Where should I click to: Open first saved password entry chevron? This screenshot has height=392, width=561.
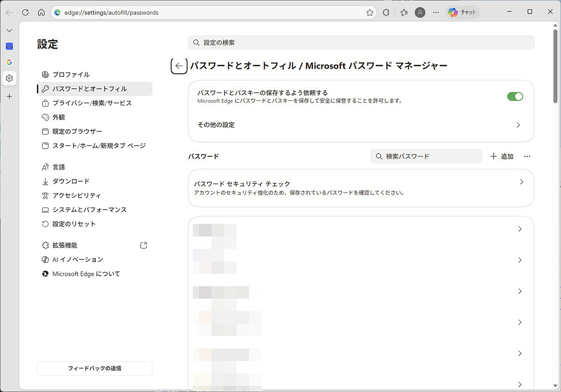(520, 229)
